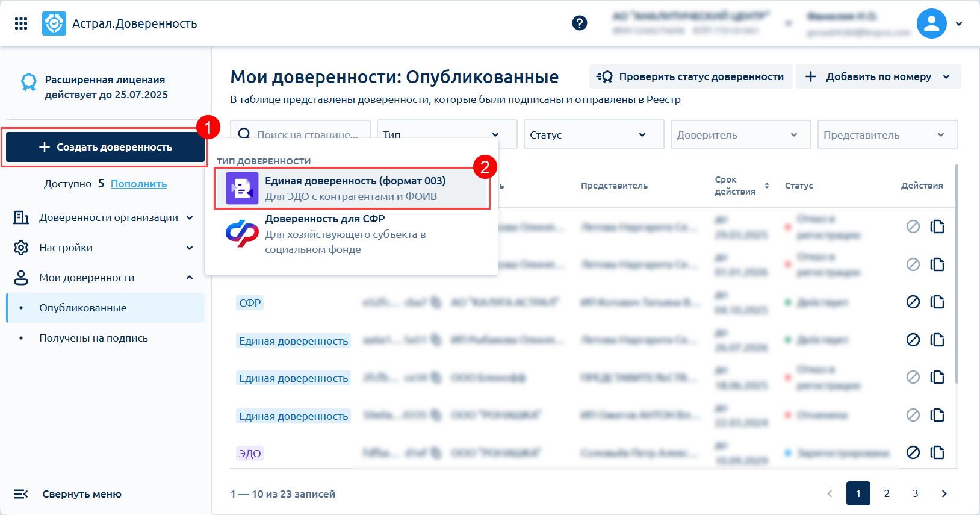Open the Тип filter dropdown

click(x=447, y=134)
